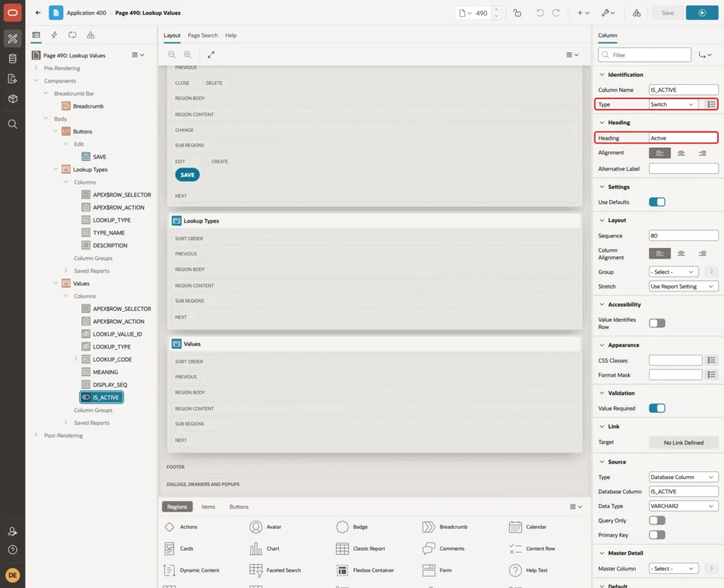724x588 pixels.
Task: Open Gallery package icon in sidebar
Action: pos(13,99)
